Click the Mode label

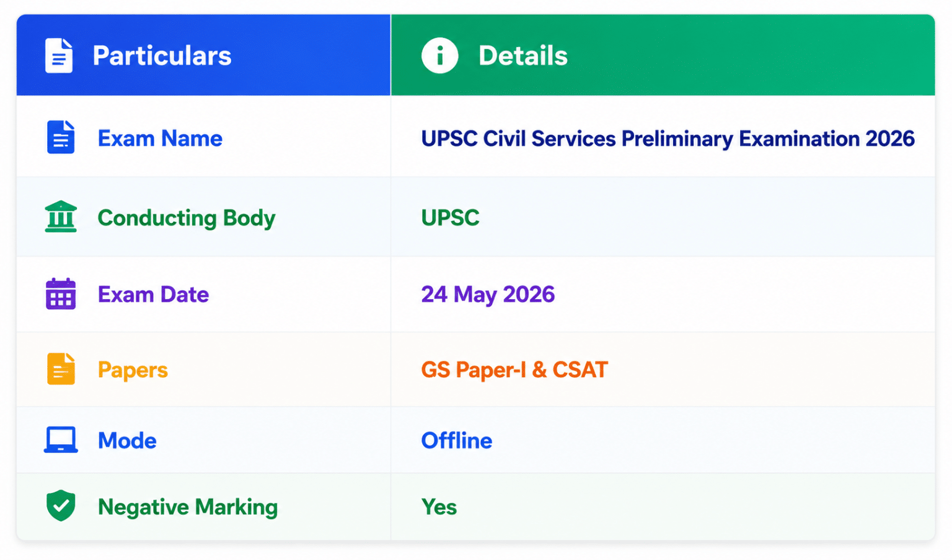127,440
